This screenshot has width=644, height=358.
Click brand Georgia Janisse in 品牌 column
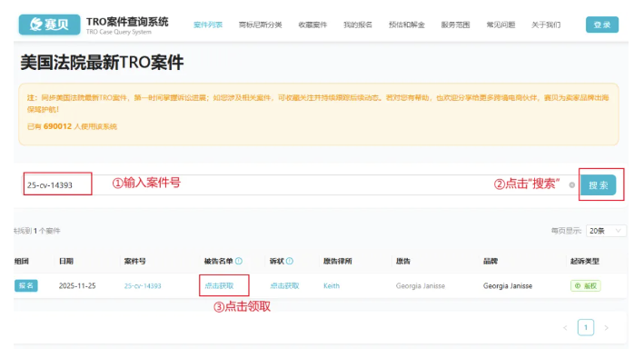508,285
